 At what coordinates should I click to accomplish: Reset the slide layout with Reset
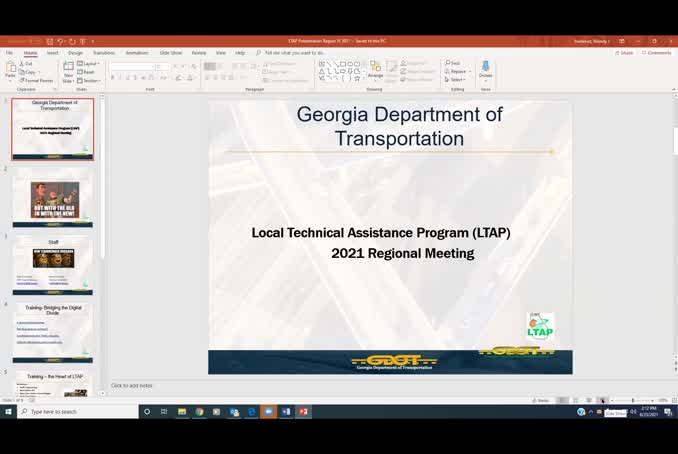pyautogui.click(x=86, y=72)
